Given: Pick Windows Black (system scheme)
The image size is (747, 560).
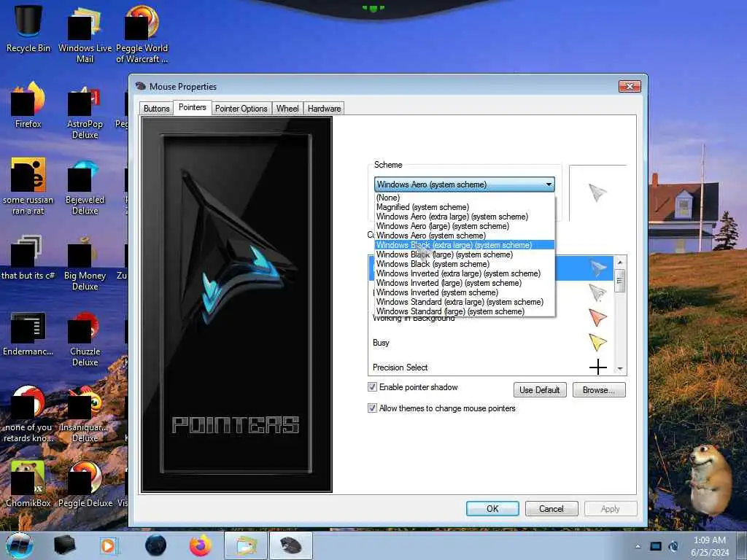Looking at the screenshot, I should (x=465, y=264).
